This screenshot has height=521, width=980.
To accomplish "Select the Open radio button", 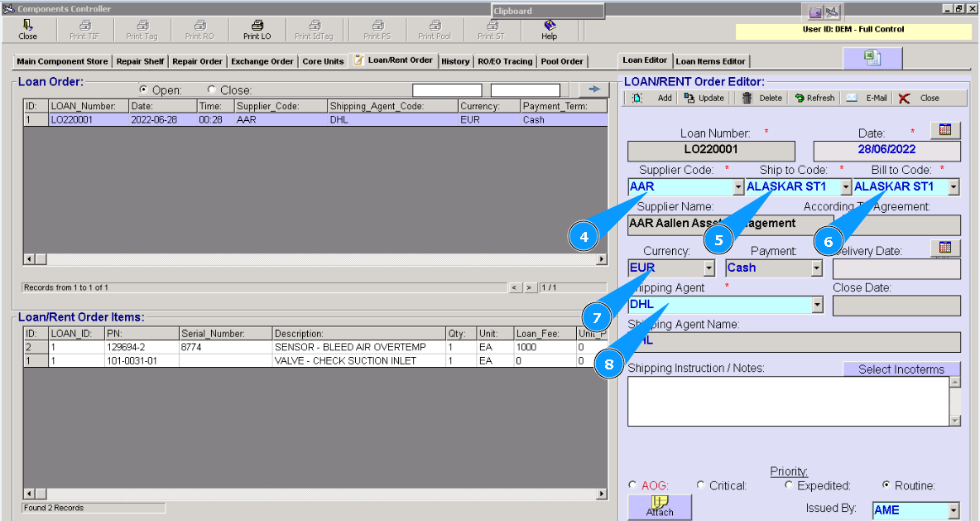I will (143, 89).
